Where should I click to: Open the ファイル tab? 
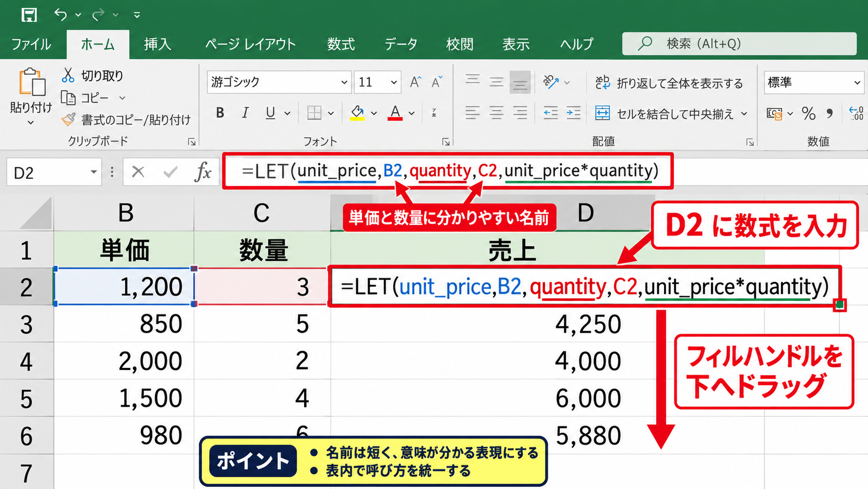pyautogui.click(x=31, y=44)
